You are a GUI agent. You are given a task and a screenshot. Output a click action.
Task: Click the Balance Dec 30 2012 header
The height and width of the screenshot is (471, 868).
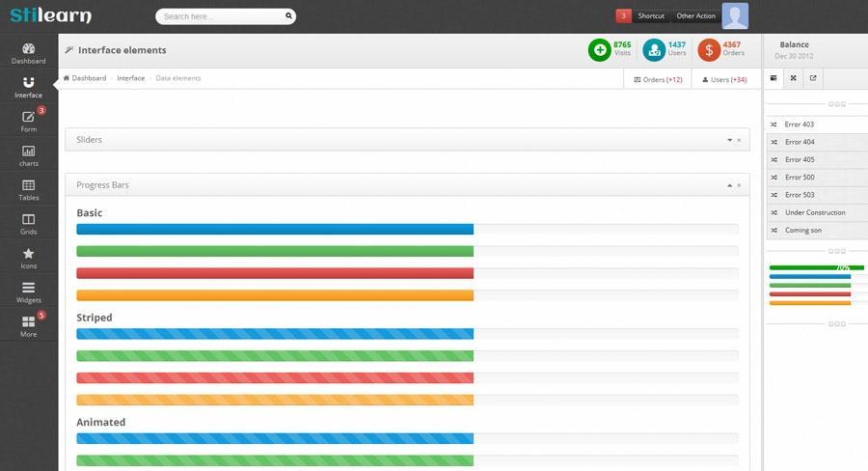pyautogui.click(x=794, y=50)
